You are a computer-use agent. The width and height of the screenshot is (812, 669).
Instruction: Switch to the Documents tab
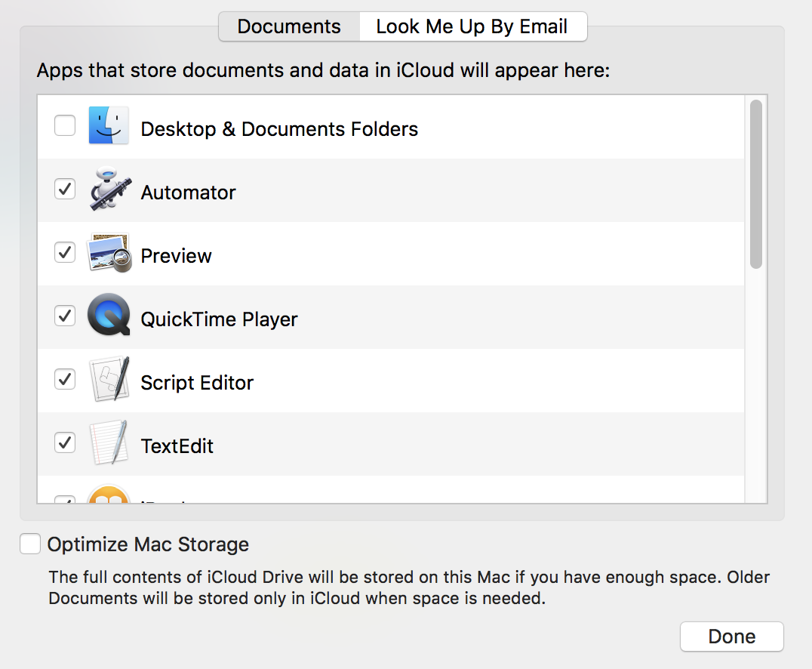click(289, 26)
